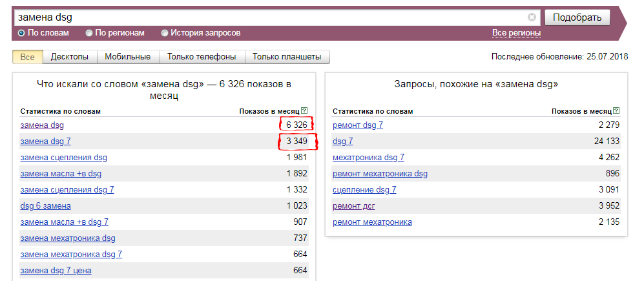
Task: Open the "замена мехатроника dsg" link
Action: (68, 238)
